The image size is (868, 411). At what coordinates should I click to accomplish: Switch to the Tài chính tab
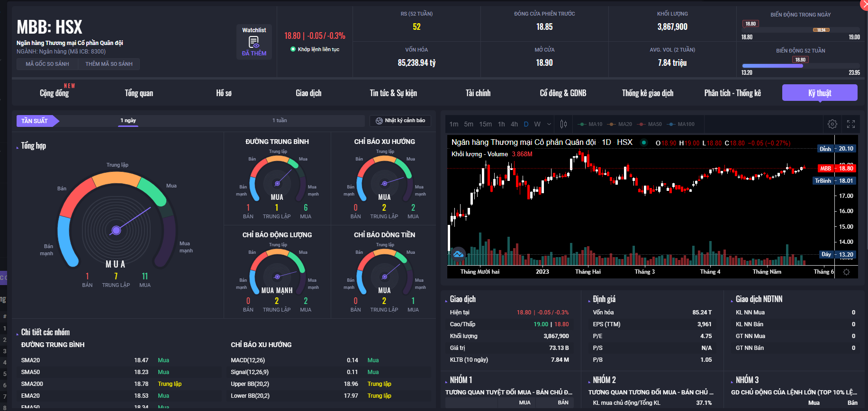click(478, 93)
